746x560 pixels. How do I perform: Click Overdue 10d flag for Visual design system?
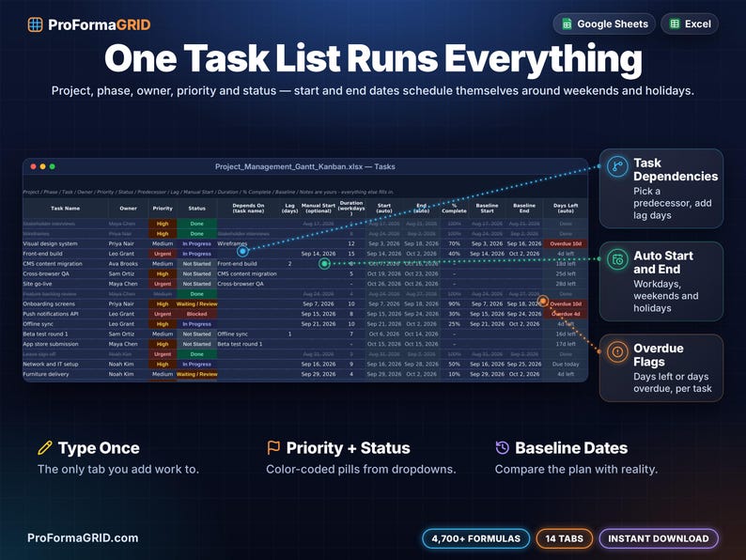click(x=566, y=243)
